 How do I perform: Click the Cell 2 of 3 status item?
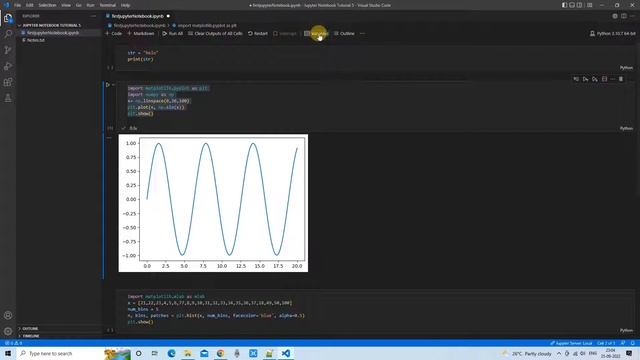pyautogui.click(x=606, y=343)
